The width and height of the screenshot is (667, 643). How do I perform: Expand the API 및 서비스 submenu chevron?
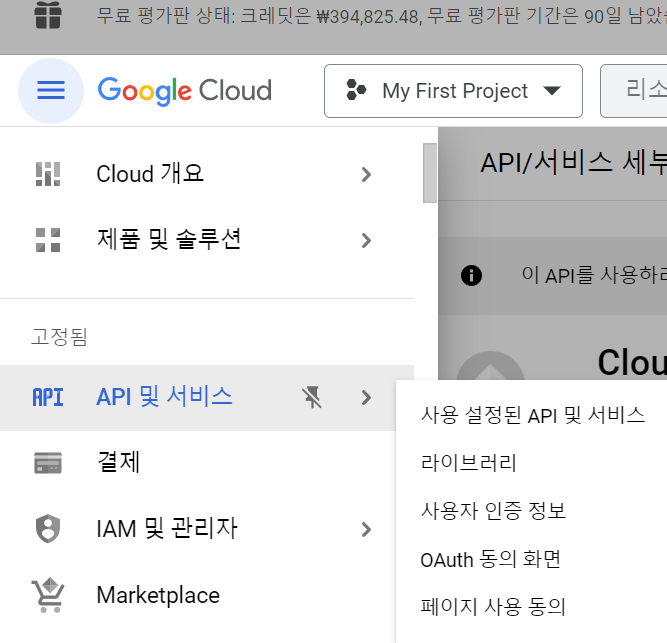click(366, 398)
